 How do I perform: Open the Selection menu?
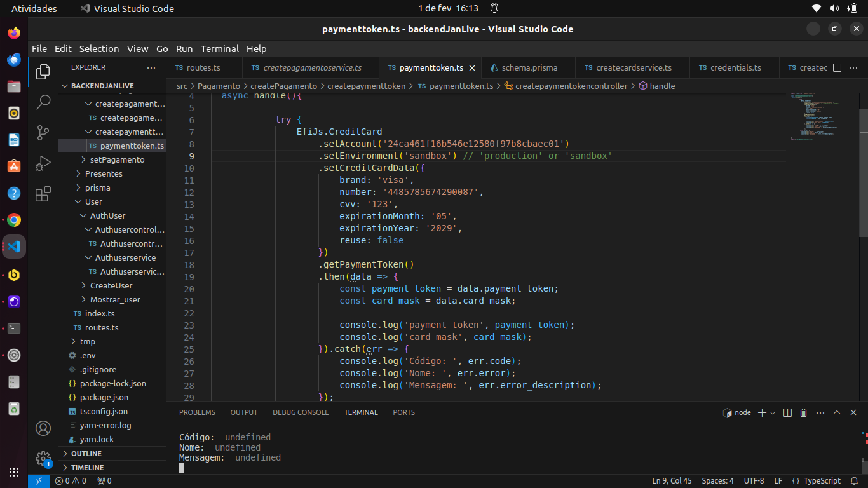(99, 49)
